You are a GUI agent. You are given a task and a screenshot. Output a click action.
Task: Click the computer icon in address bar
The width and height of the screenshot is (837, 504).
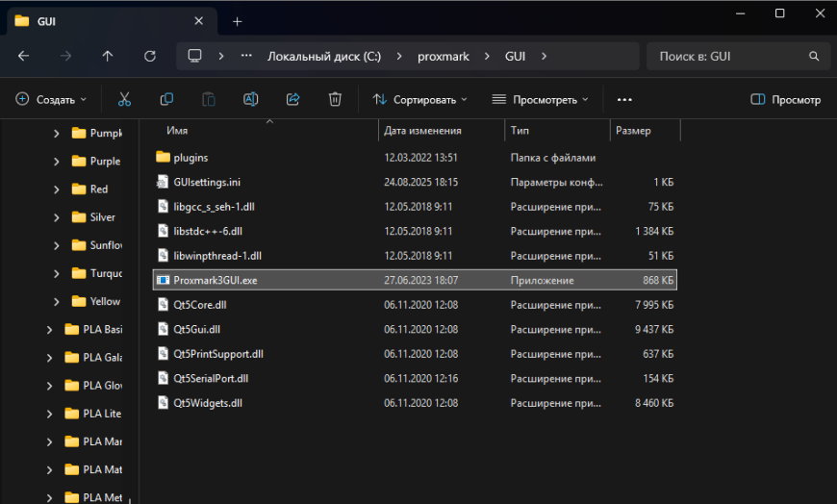(195, 56)
